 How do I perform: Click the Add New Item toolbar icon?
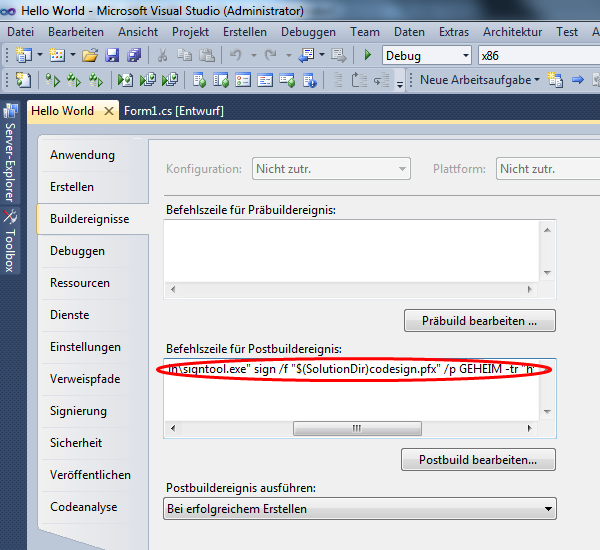point(57,55)
